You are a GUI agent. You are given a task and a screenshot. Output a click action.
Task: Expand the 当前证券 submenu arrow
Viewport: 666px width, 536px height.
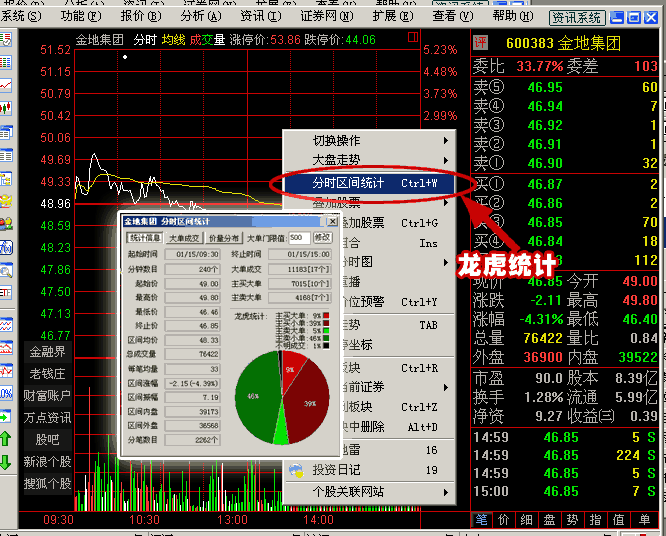click(x=446, y=387)
